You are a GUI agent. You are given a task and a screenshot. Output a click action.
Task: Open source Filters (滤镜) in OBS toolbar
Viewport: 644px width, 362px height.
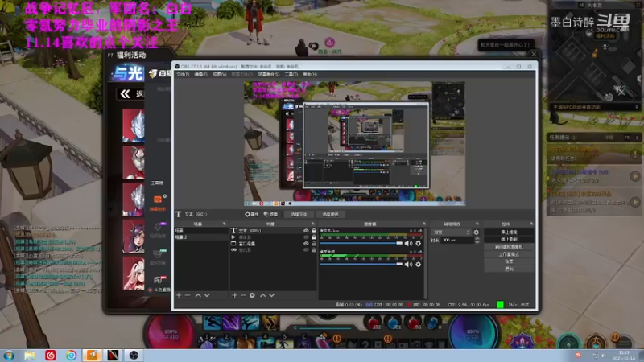pos(270,214)
